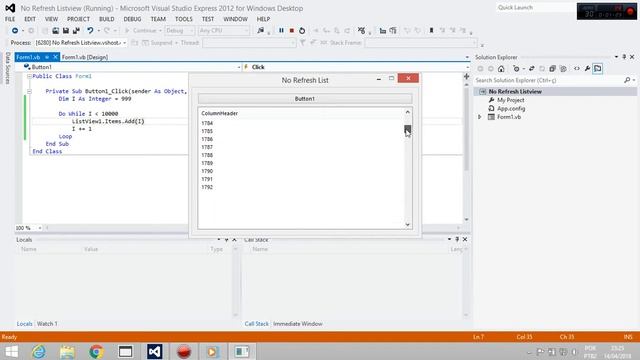The width and height of the screenshot is (640, 360).
Task: Open the Debug configuration dropdown
Action: click(x=179, y=31)
